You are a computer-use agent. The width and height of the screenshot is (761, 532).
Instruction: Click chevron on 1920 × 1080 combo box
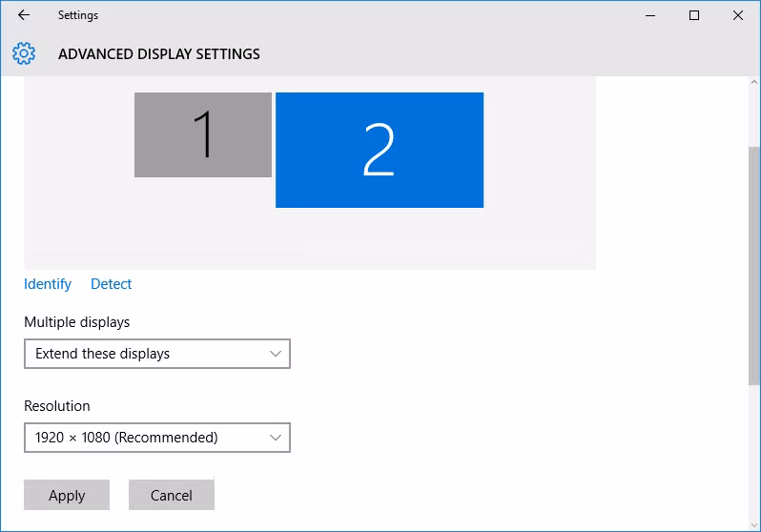click(x=276, y=438)
